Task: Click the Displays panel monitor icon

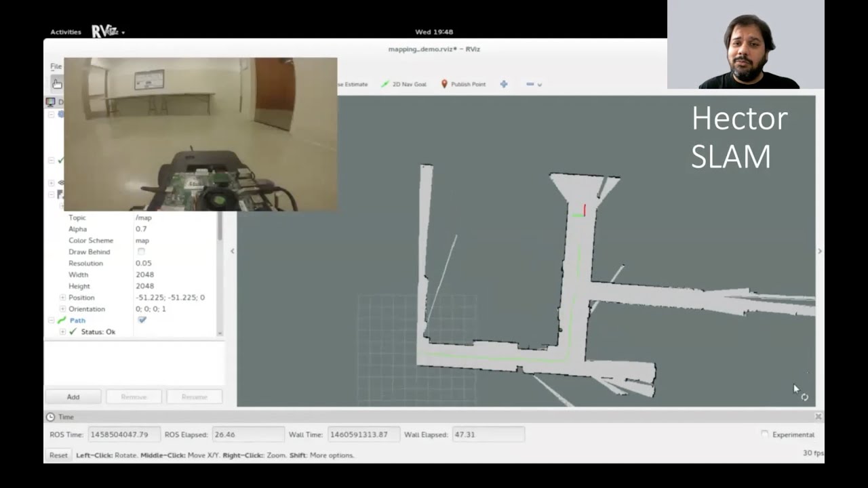Action: (x=50, y=102)
